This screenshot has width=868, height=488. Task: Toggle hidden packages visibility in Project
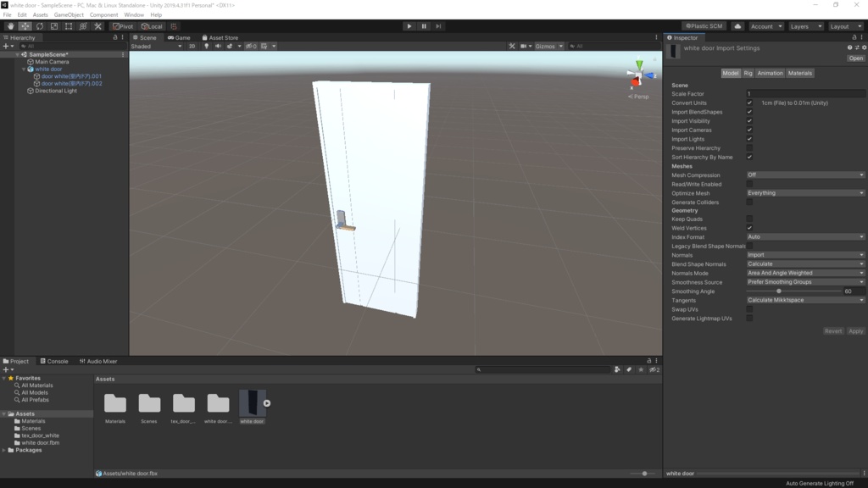[x=654, y=369]
